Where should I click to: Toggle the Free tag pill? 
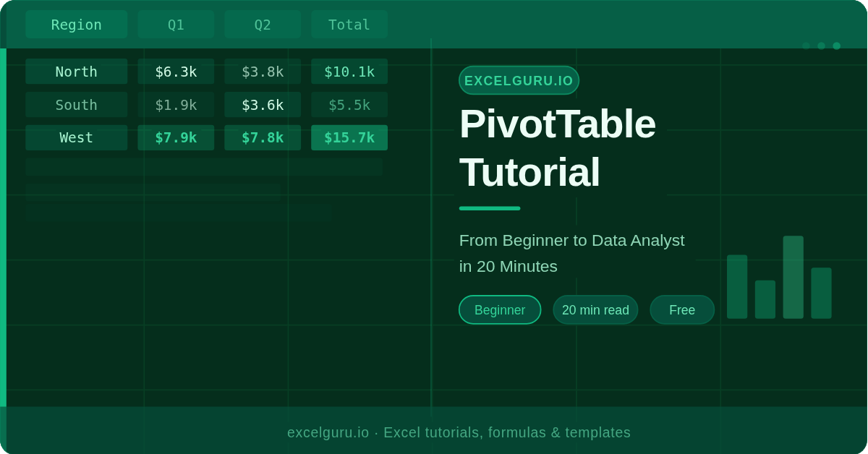point(682,309)
